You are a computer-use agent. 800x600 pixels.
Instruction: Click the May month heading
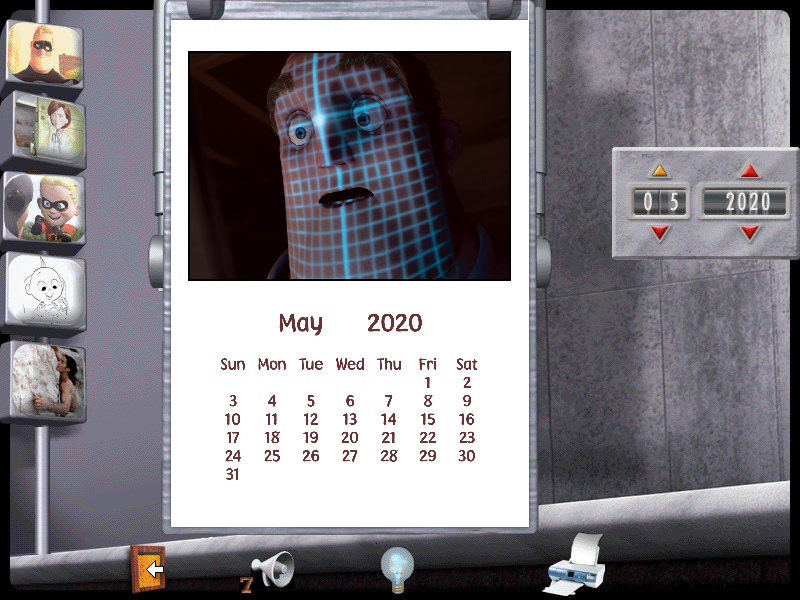point(301,323)
